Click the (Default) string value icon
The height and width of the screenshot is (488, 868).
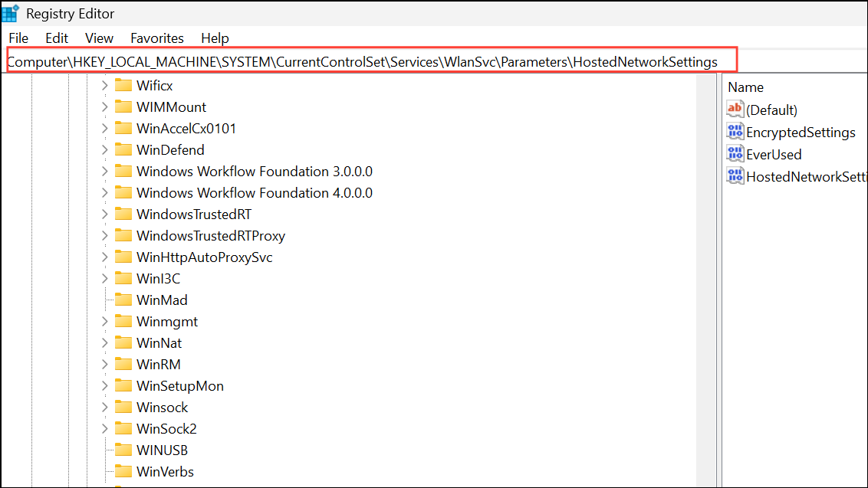(x=735, y=109)
